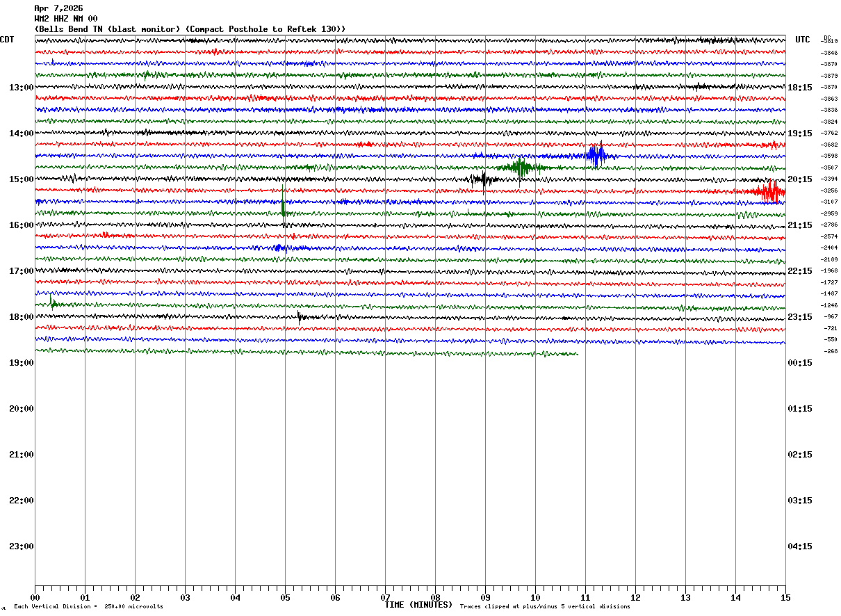Click the DC offset value -3107

[x=830, y=202]
